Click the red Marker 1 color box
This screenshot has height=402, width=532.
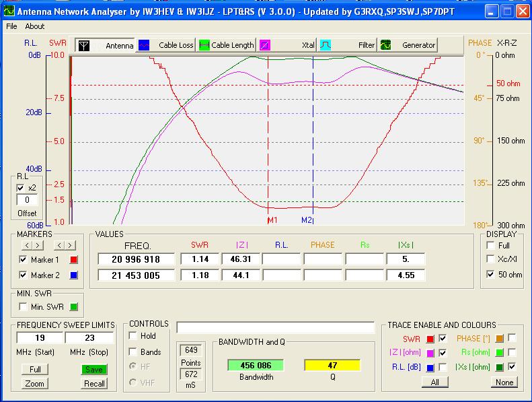(x=74, y=259)
